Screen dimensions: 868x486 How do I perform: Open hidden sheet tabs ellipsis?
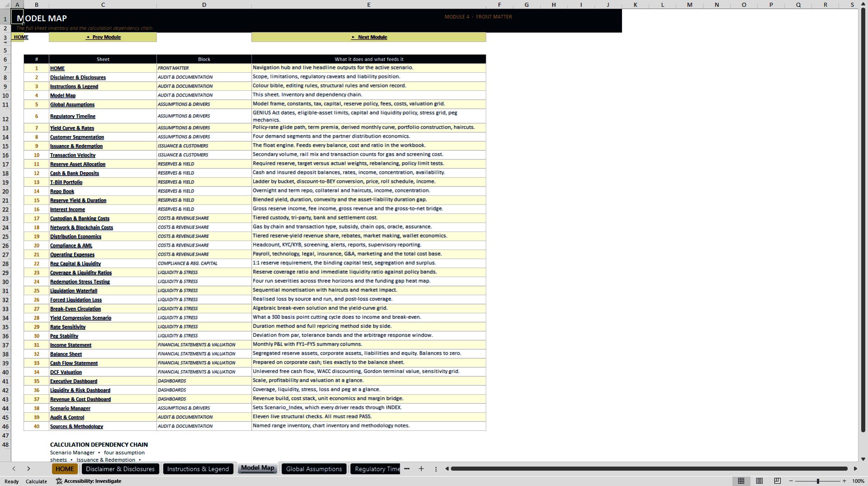click(407, 469)
